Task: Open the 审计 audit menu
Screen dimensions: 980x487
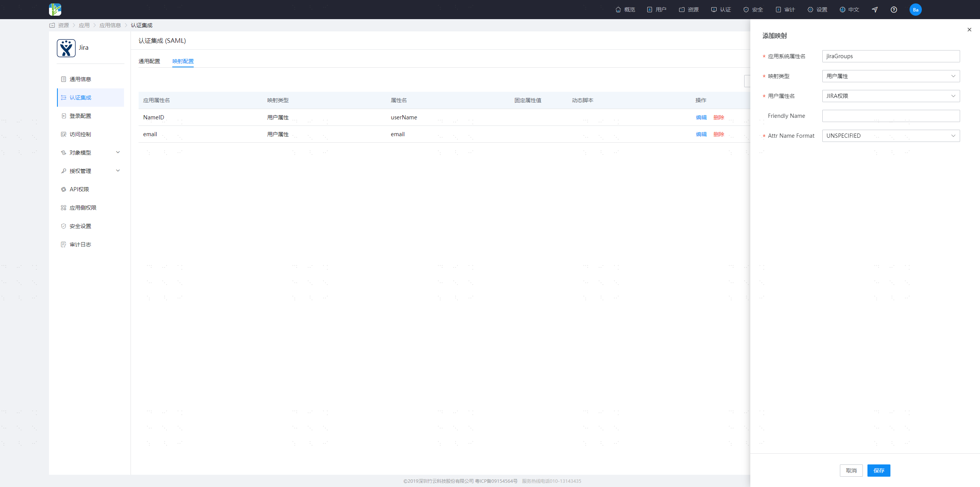Action: coord(785,10)
